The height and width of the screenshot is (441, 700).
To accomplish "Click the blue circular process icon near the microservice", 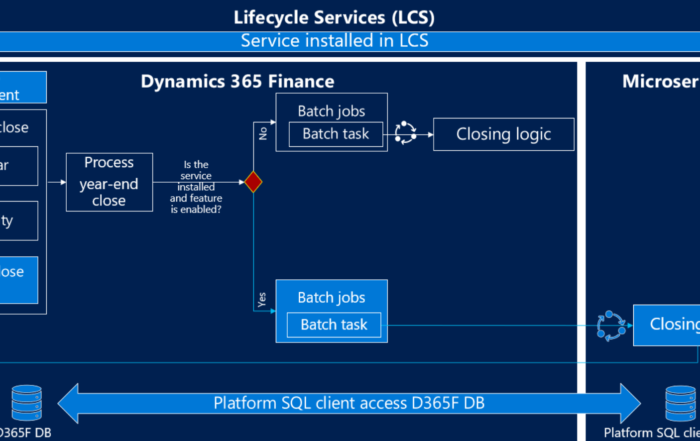I will click(611, 326).
